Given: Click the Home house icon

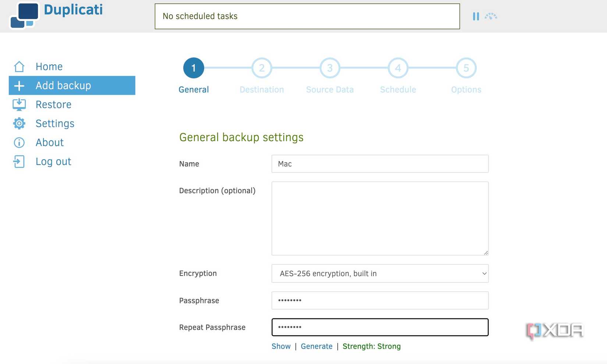Looking at the screenshot, I should point(19,67).
